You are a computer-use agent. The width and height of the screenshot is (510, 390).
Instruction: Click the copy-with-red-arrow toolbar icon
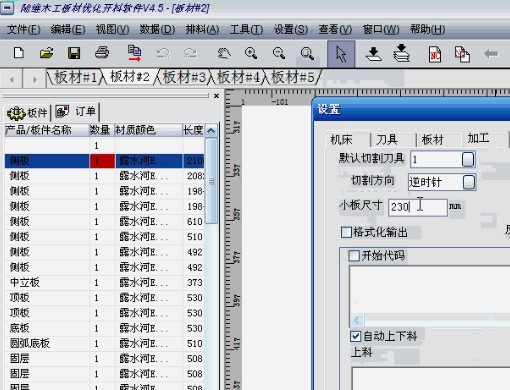pos(134,53)
